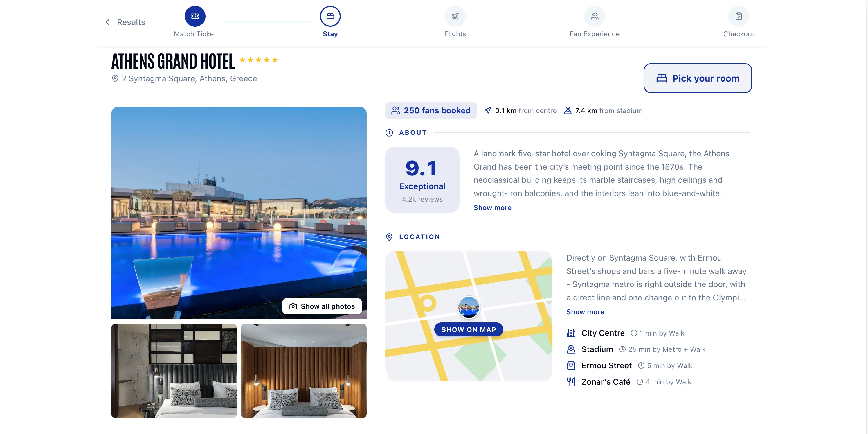Screen dimensions: 868x434
Task: Expand the Location description with Show more
Action: click(x=585, y=312)
